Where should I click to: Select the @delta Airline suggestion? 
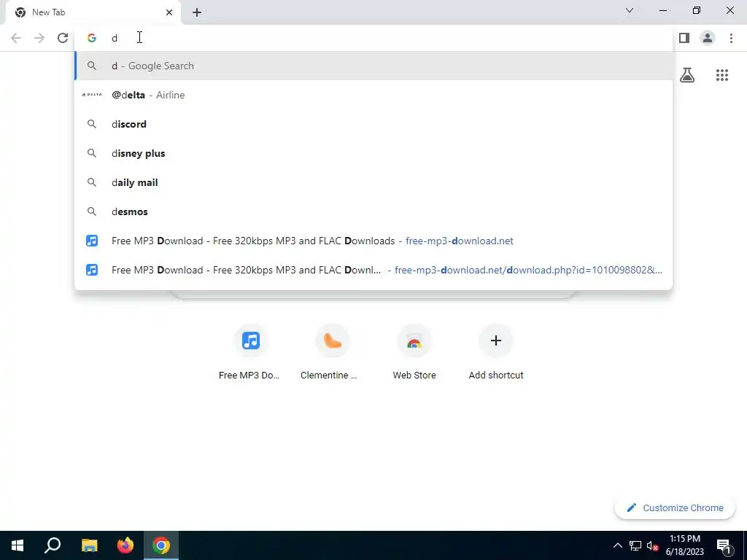(x=373, y=95)
